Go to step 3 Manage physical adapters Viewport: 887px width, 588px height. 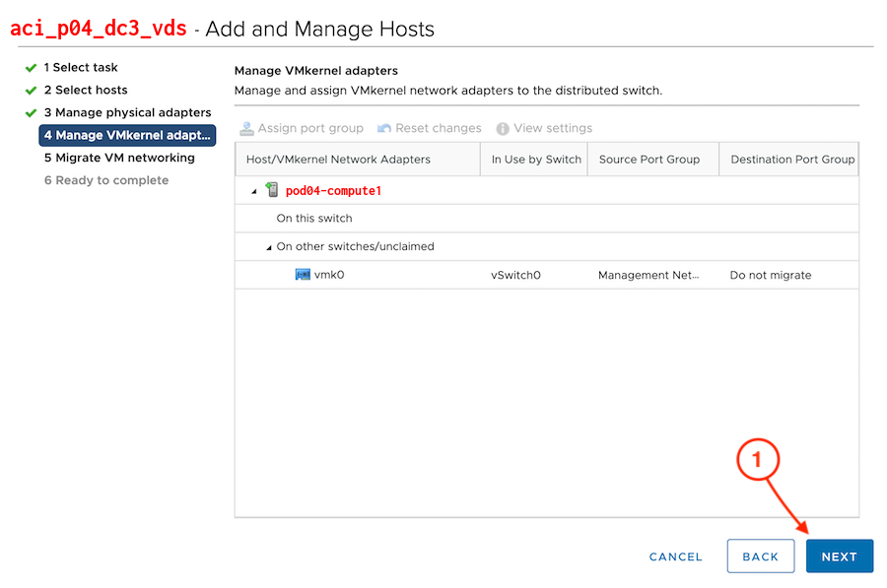point(127,113)
